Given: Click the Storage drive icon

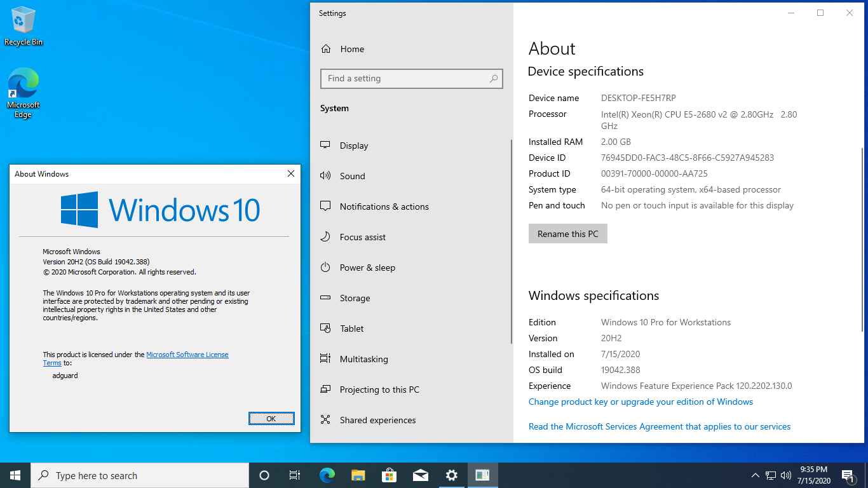Looking at the screenshot, I should tap(325, 298).
